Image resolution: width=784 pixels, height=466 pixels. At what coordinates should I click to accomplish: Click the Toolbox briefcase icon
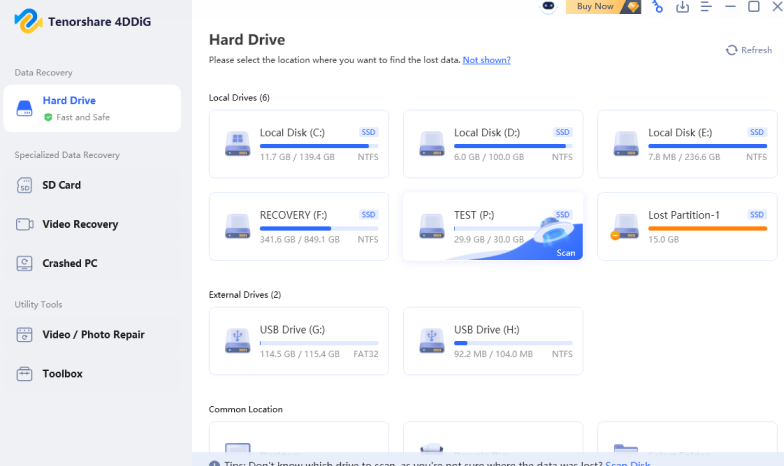click(x=24, y=374)
